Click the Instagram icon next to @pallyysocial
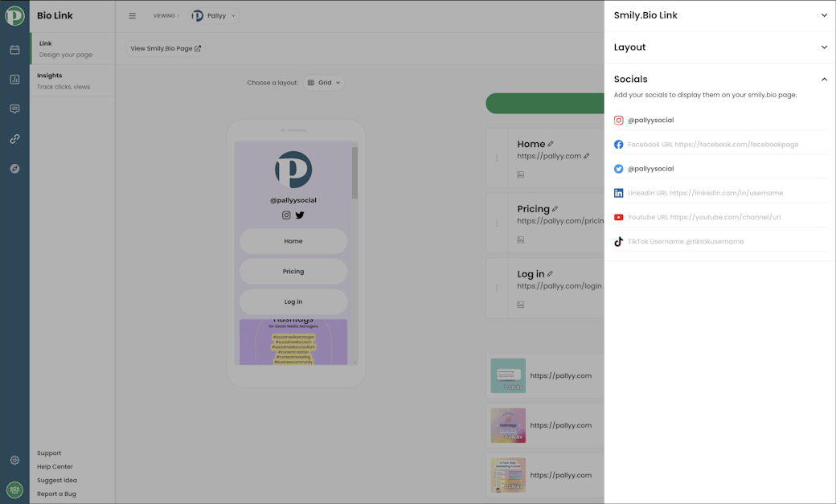Image resolution: width=836 pixels, height=504 pixels. pos(618,120)
